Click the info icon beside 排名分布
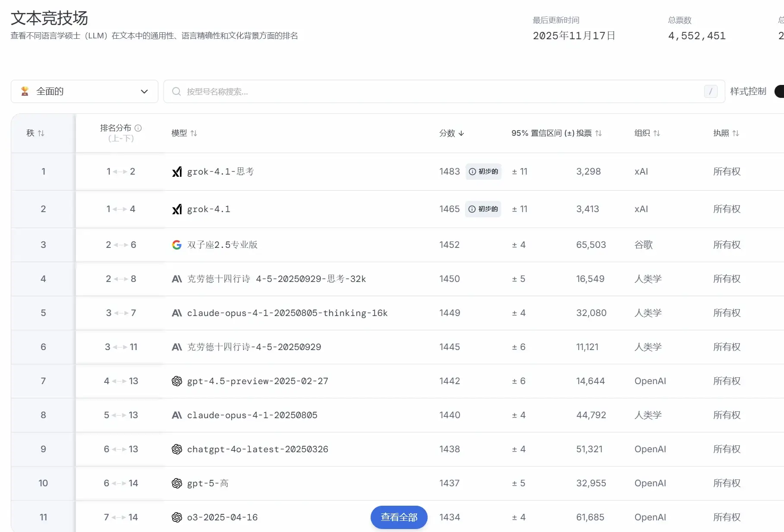The width and height of the screenshot is (784, 532). tap(138, 128)
